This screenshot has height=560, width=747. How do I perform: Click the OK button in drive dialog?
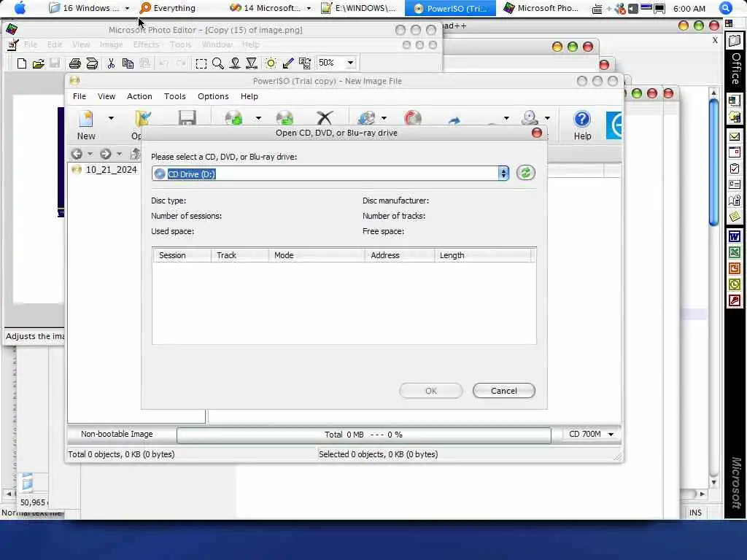pos(430,391)
